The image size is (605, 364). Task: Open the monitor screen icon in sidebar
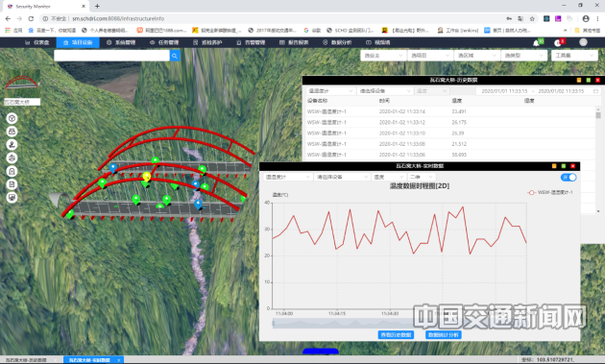[12, 198]
